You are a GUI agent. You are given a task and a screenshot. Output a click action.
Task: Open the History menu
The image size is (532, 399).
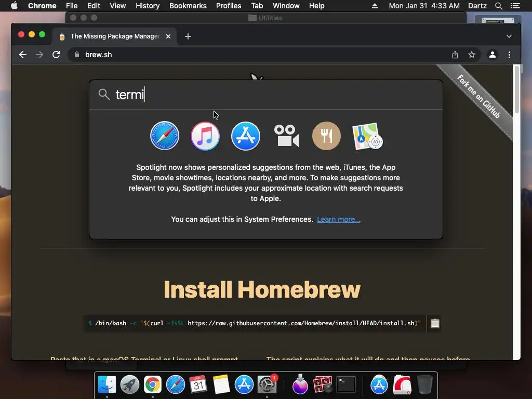click(x=147, y=6)
